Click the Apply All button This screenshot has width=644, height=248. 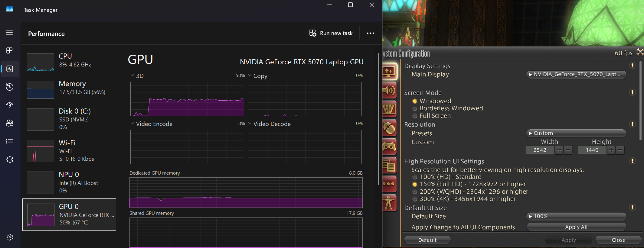576,227
